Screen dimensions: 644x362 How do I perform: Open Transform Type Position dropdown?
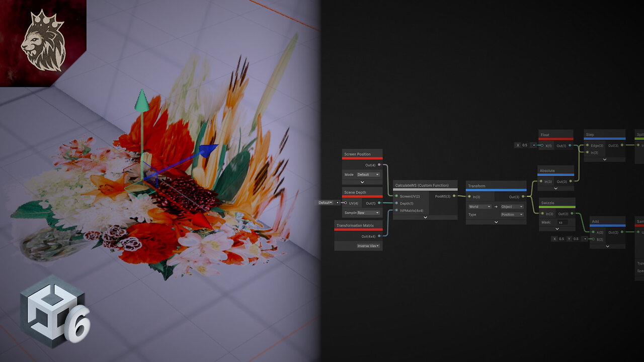click(x=512, y=215)
